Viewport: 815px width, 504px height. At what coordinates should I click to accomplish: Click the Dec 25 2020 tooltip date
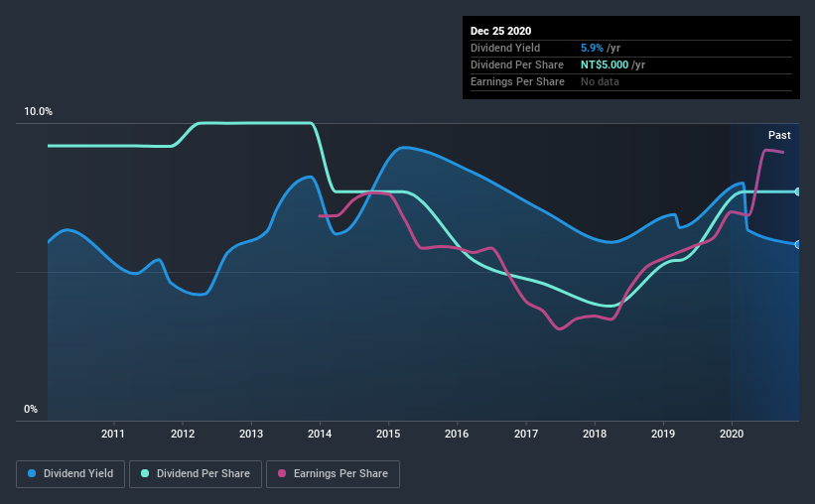tap(500, 31)
